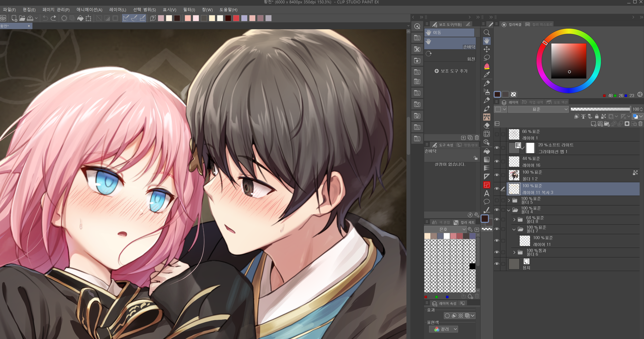Select the 폴더 1 2 layer thumbnail
This screenshot has width=644, height=339.
pyautogui.click(x=514, y=175)
